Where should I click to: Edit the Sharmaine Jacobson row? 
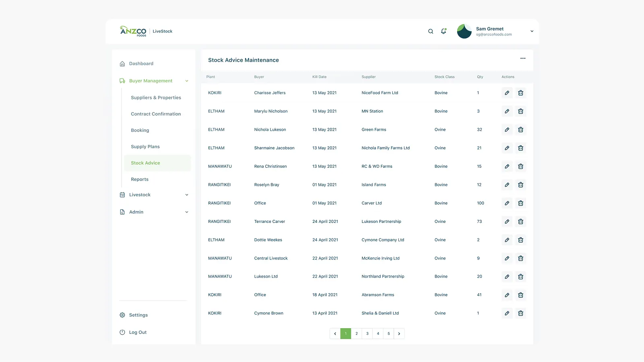[x=507, y=148]
